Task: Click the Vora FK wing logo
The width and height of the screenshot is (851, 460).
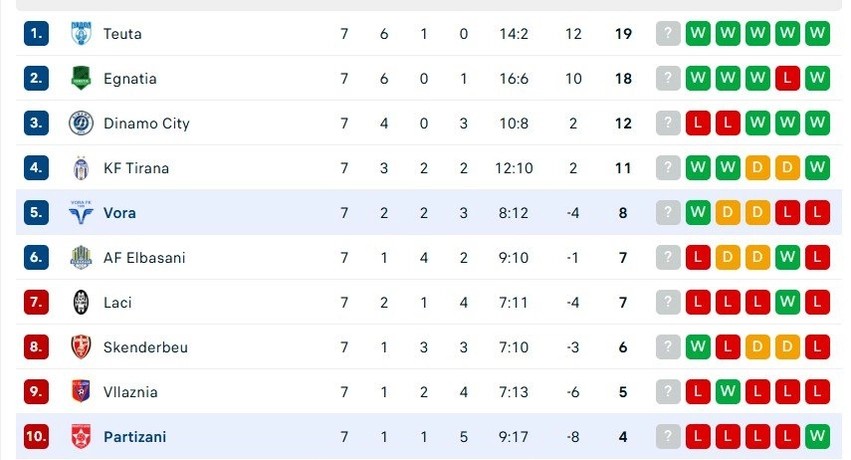Action: pos(81,213)
